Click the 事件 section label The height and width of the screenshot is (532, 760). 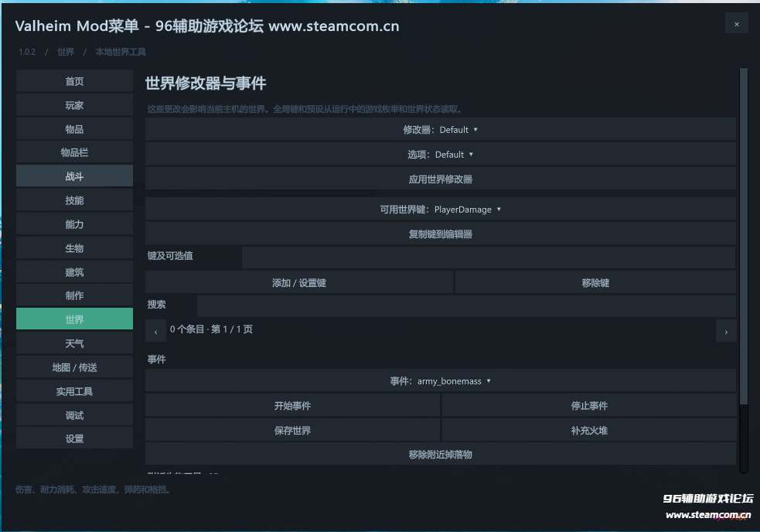tap(156, 359)
